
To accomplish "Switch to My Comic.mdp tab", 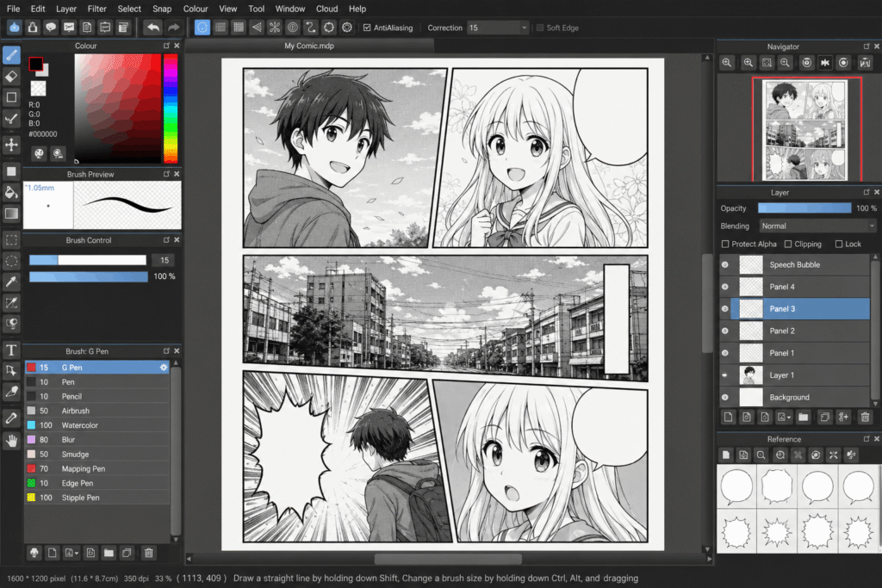I will 309,46.
